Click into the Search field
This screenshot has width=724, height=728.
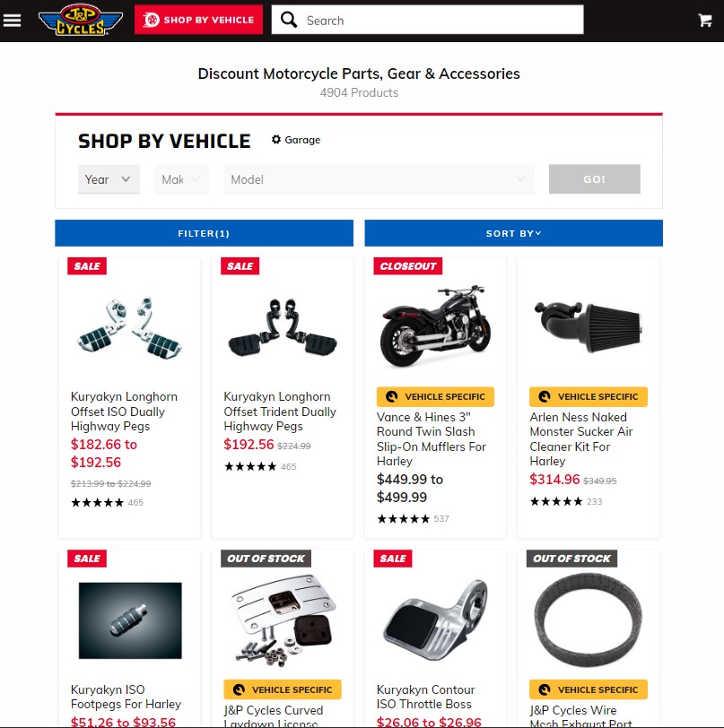pos(441,20)
